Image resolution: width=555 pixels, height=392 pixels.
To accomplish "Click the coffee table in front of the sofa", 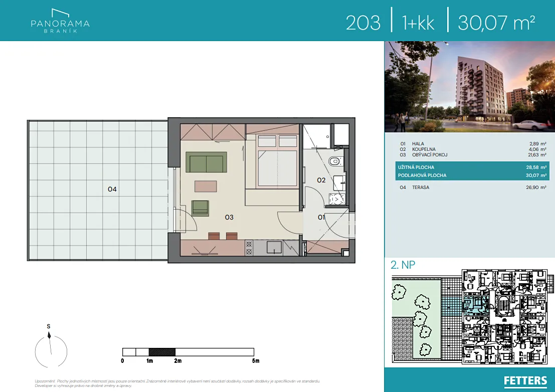I will pos(206,186).
